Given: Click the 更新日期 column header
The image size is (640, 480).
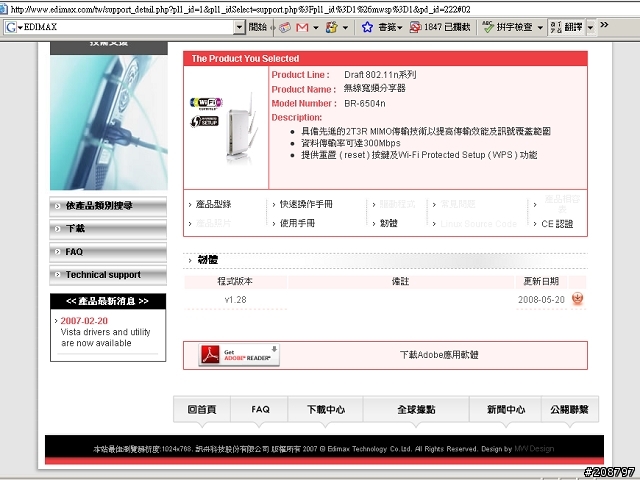Looking at the screenshot, I should [x=541, y=281].
